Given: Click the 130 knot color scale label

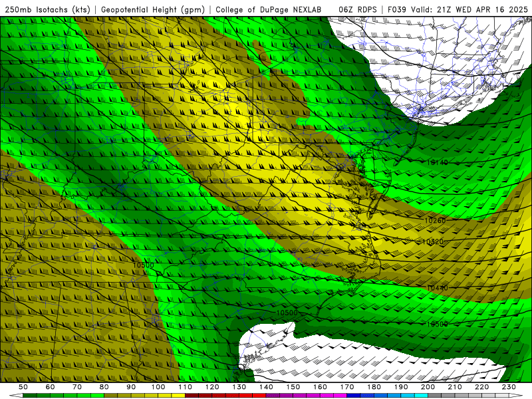Looking at the screenshot, I should [x=239, y=387].
